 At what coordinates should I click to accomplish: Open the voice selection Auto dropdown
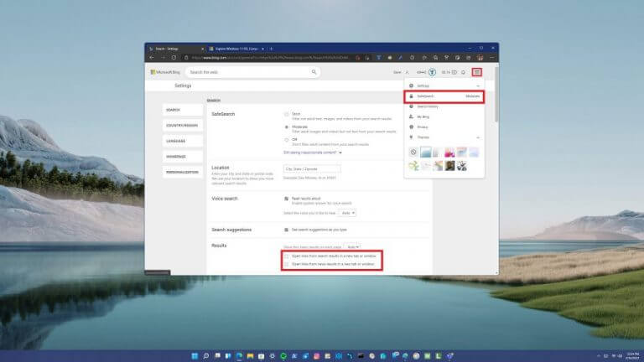(347, 213)
